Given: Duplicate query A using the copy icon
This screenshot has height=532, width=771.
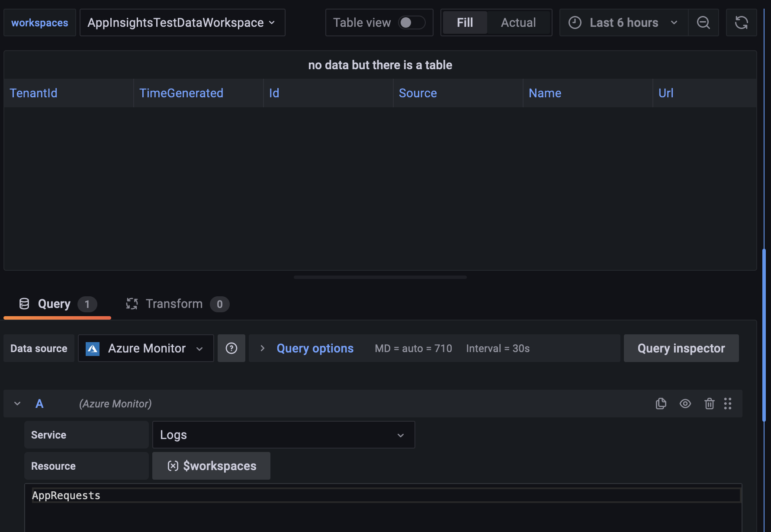Looking at the screenshot, I should [661, 404].
